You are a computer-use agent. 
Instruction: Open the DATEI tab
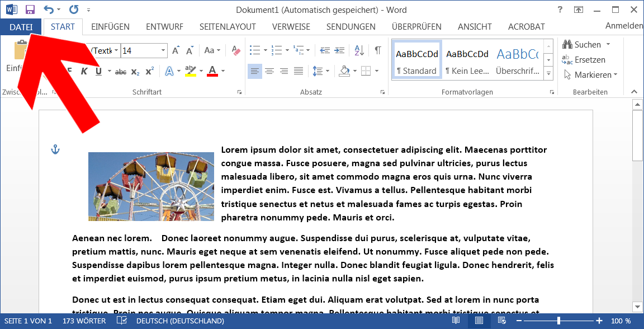[x=21, y=27]
